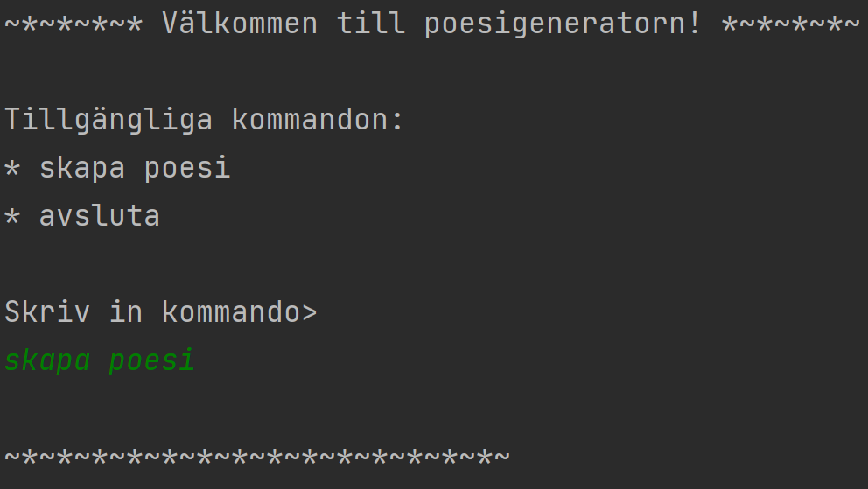Click the green "skapa poesi" typed input
868x489 pixels.
click(100, 360)
